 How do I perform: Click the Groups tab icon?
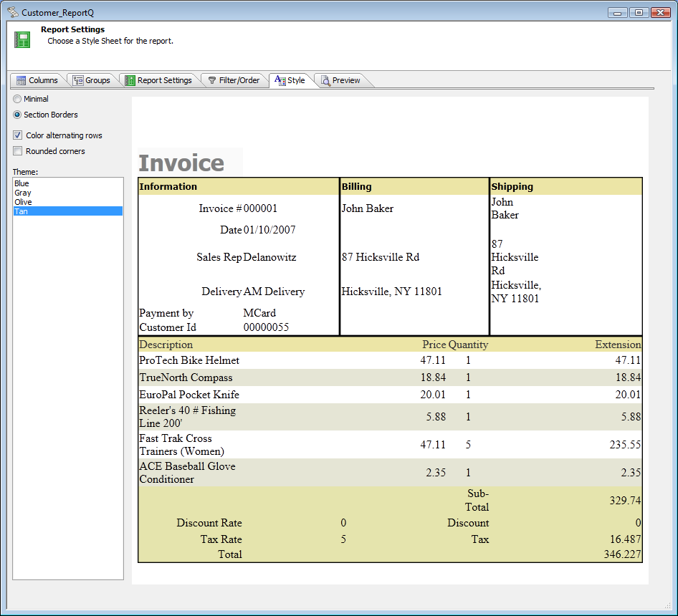point(78,80)
